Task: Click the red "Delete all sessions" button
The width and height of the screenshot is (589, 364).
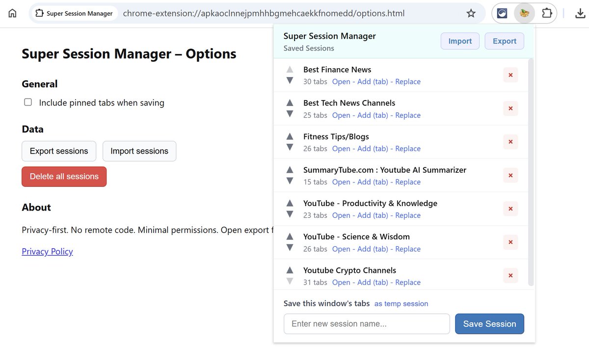Action: pyautogui.click(x=64, y=177)
